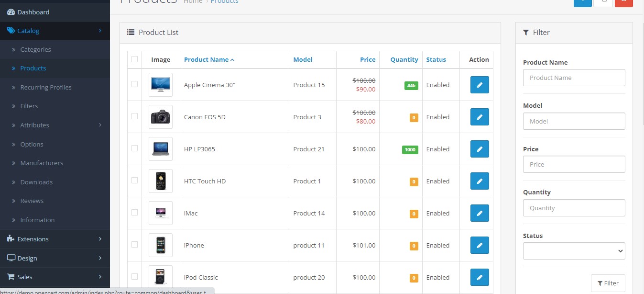Open the Status dropdown in the Filter panel

tap(573, 250)
